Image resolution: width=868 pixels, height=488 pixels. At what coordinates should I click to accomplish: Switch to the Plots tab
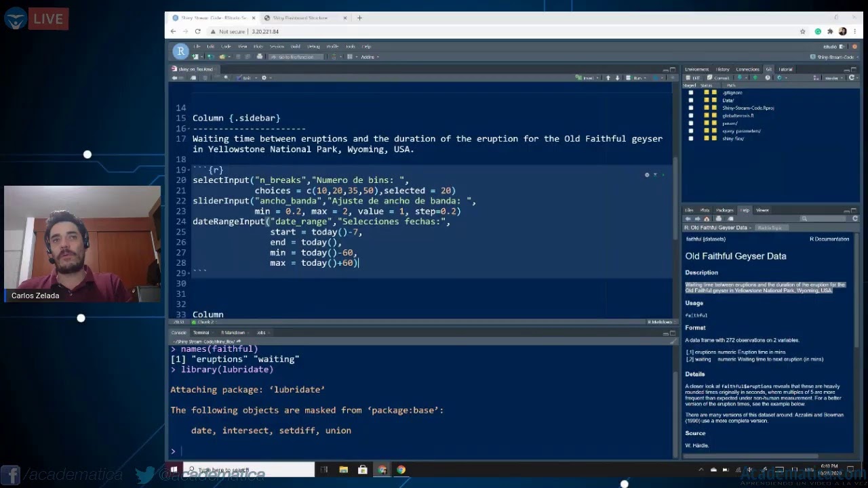[x=705, y=210]
